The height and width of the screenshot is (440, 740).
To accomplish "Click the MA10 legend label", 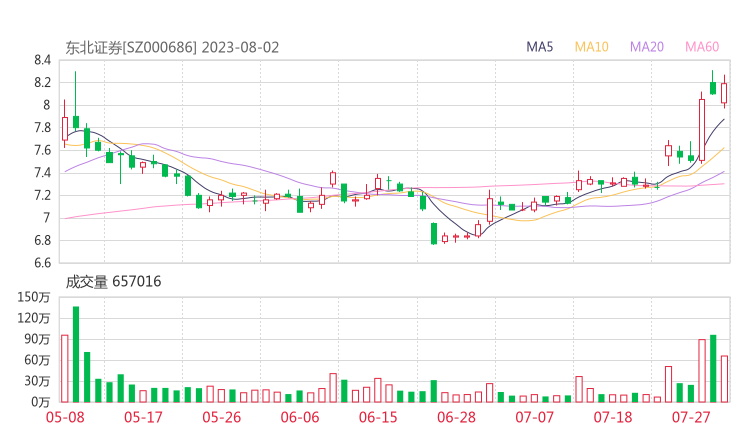I will (591, 47).
